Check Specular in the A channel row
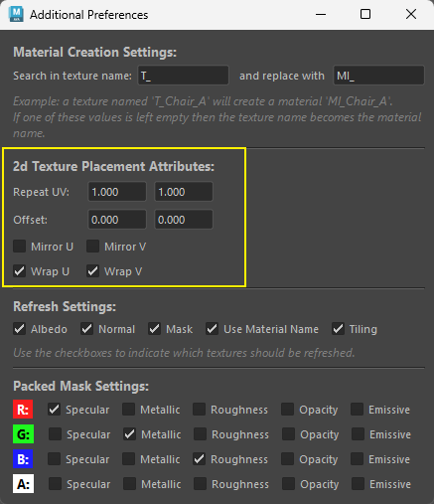This screenshot has height=504, width=434. [55, 484]
